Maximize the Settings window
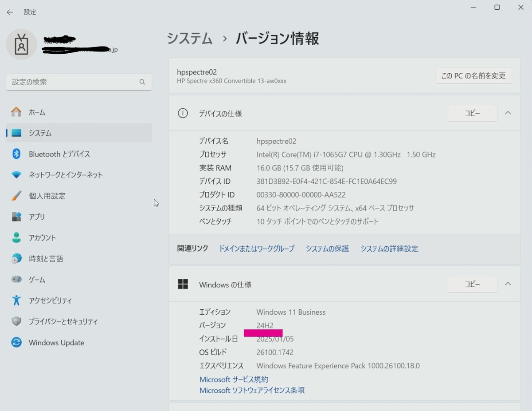The image size is (532, 411). (497, 7)
